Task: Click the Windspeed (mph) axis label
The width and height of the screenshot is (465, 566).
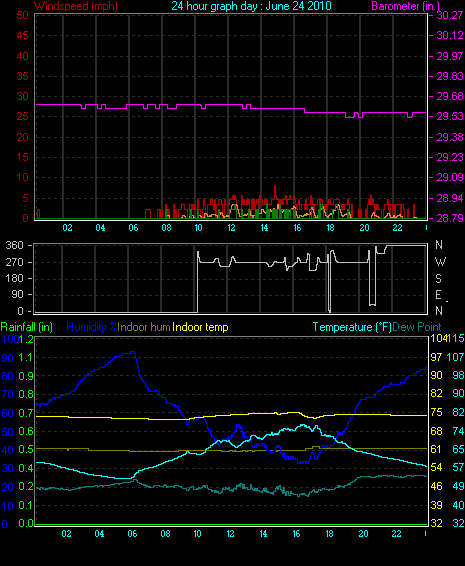Action: coord(75,6)
